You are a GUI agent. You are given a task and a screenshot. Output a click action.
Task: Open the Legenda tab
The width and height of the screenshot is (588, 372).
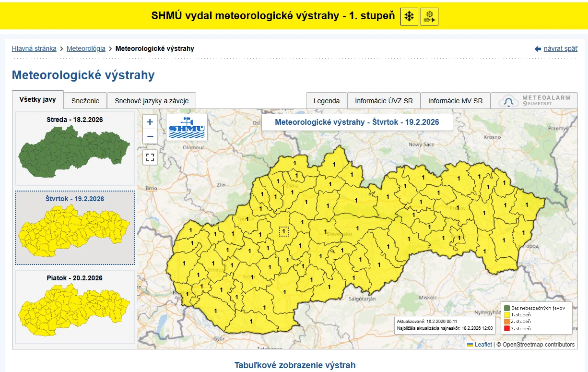[327, 101]
